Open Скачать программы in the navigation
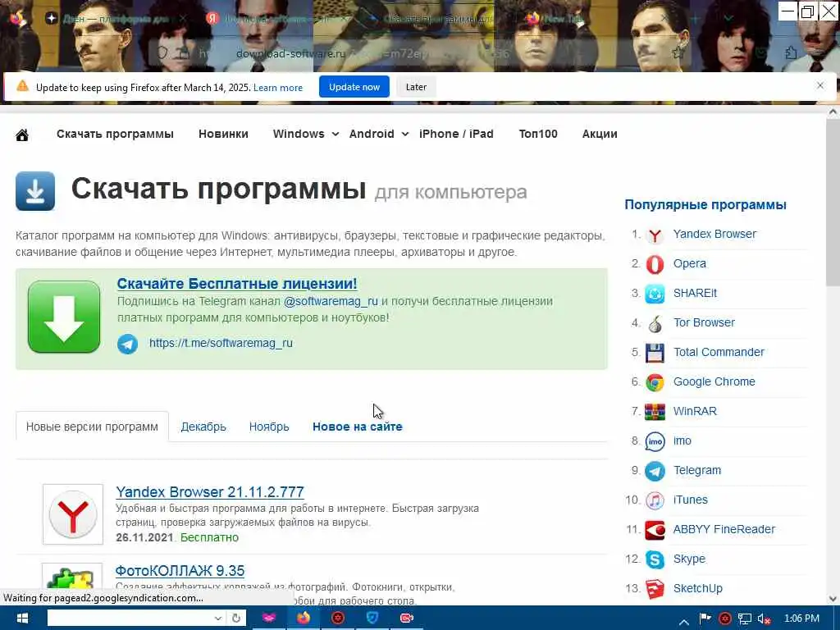The image size is (840, 630). [115, 134]
